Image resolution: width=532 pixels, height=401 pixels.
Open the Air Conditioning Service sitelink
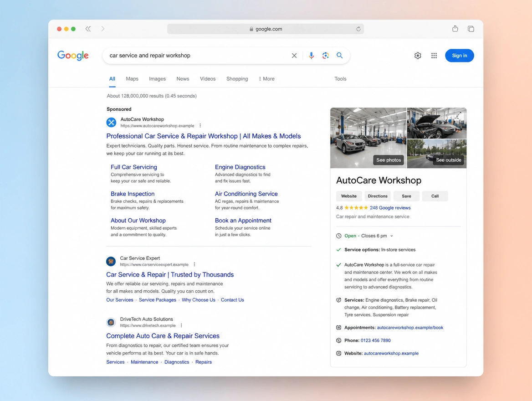[x=246, y=194]
